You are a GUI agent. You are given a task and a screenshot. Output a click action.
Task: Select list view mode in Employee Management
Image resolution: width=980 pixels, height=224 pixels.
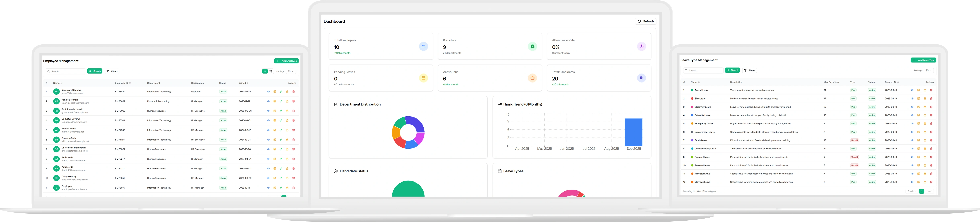tap(264, 71)
